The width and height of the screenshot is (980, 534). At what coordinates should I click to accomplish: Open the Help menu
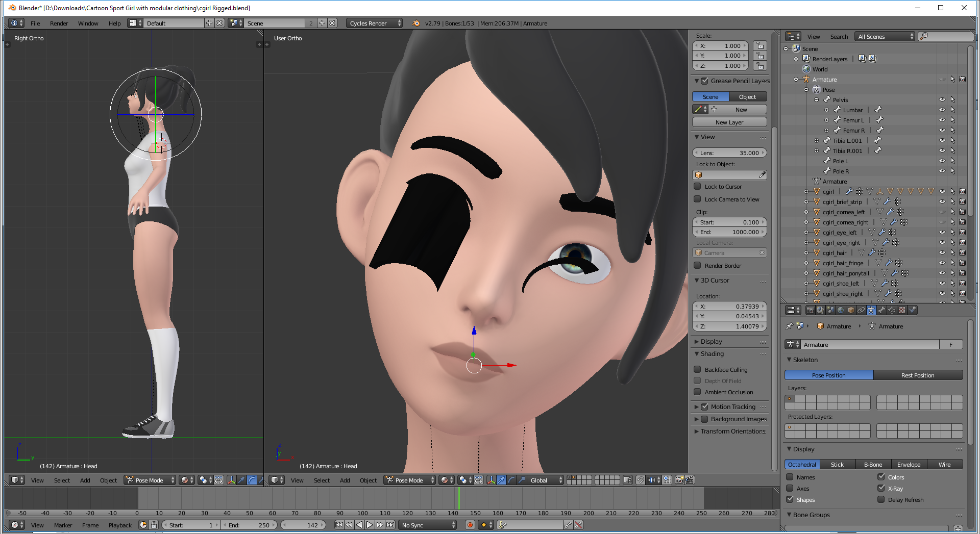tap(114, 23)
